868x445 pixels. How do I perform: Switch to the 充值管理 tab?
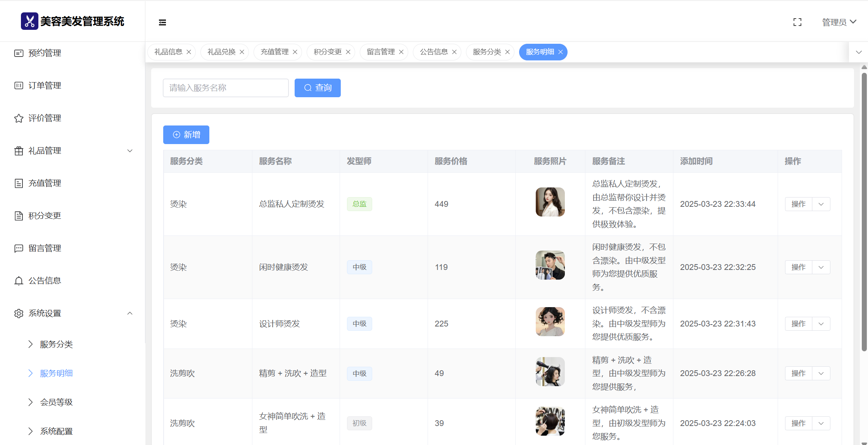[274, 52]
